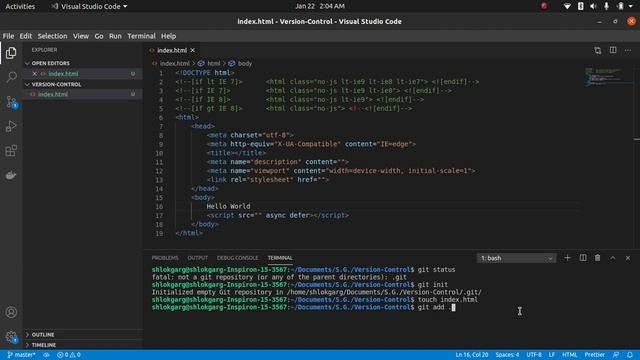Open the Manage gear icon
This screenshot has width=640, height=360.
tap(11, 337)
